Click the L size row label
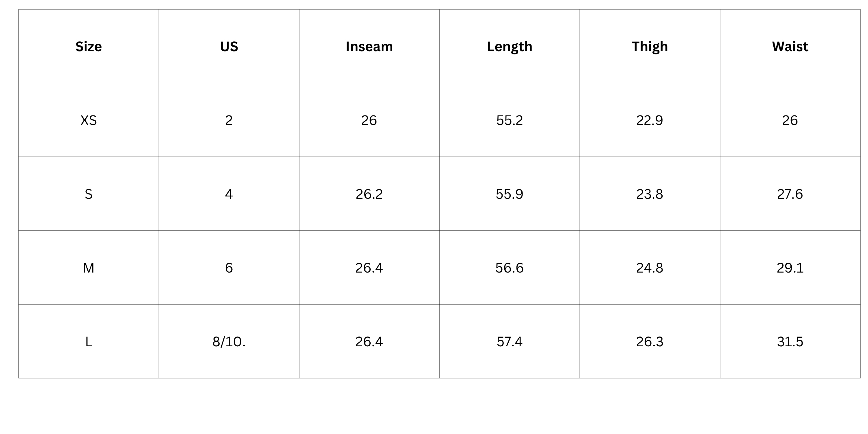The height and width of the screenshot is (434, 868). coord(88,342)
